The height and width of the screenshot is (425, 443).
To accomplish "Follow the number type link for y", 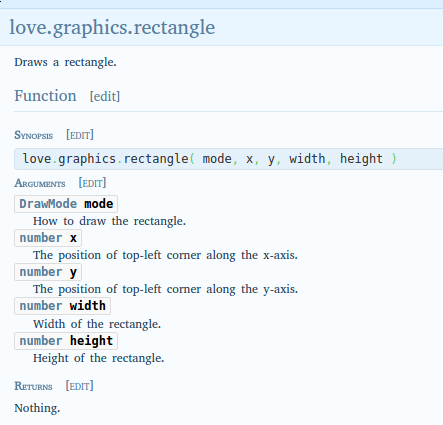I will point(41,272).
